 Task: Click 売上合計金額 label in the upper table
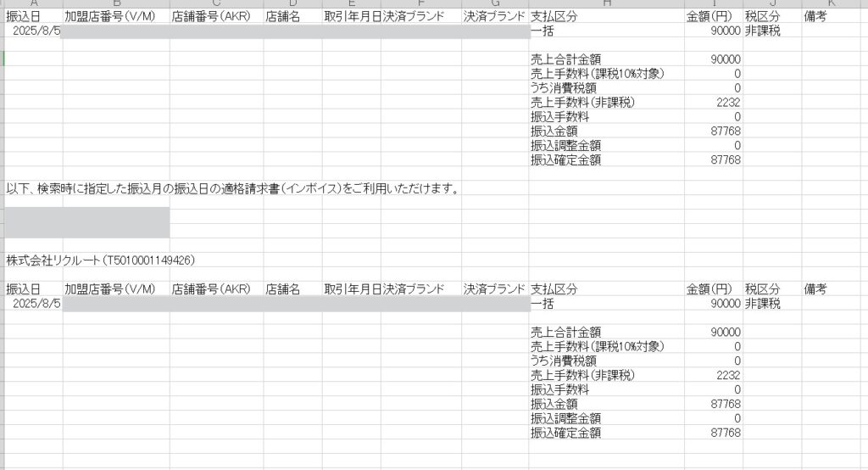click(565, 59)
